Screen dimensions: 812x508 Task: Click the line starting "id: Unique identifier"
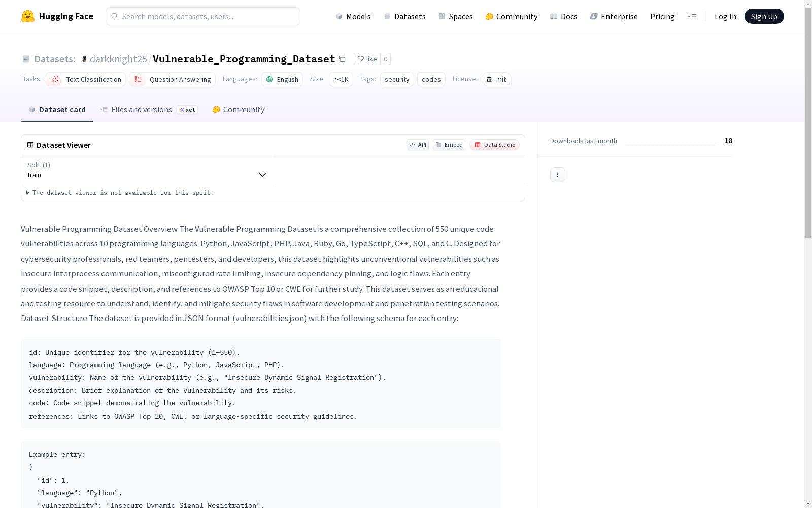pos(134,352)
